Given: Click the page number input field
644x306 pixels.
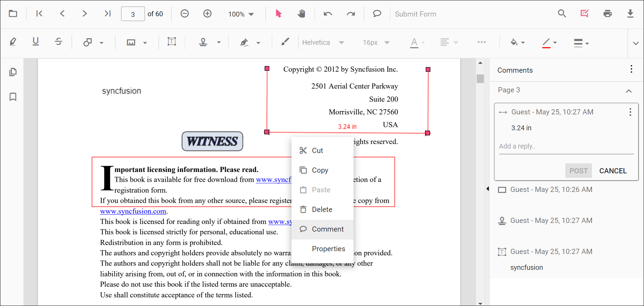Looking at the screenshot, I should click(x=133, y=14).
